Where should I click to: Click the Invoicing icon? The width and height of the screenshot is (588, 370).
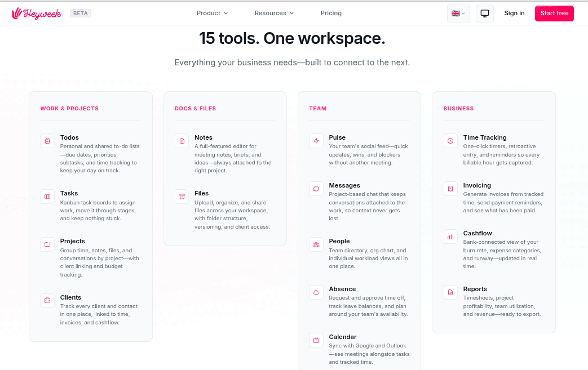click(450, 189)
